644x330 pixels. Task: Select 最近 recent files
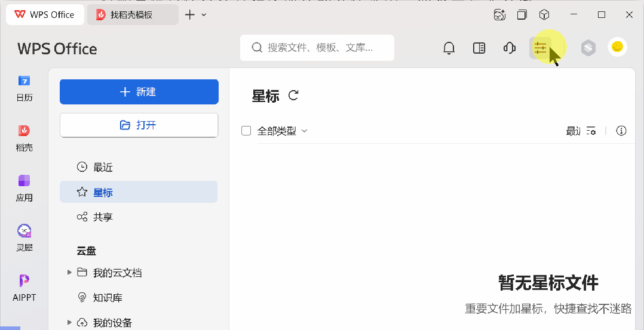[139, 167]
